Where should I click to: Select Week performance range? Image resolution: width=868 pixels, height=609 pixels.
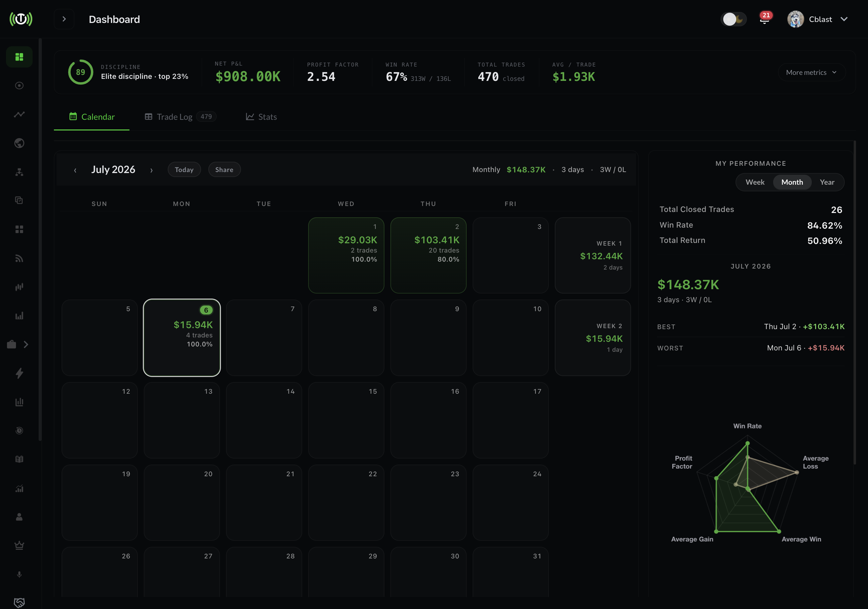tap(755, 182)
